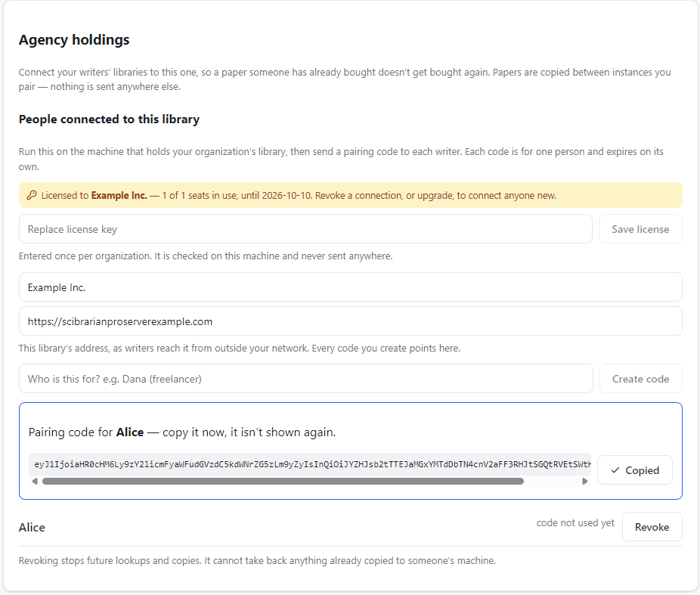Click the organization name field showing Example Inc.

[351, 287]
